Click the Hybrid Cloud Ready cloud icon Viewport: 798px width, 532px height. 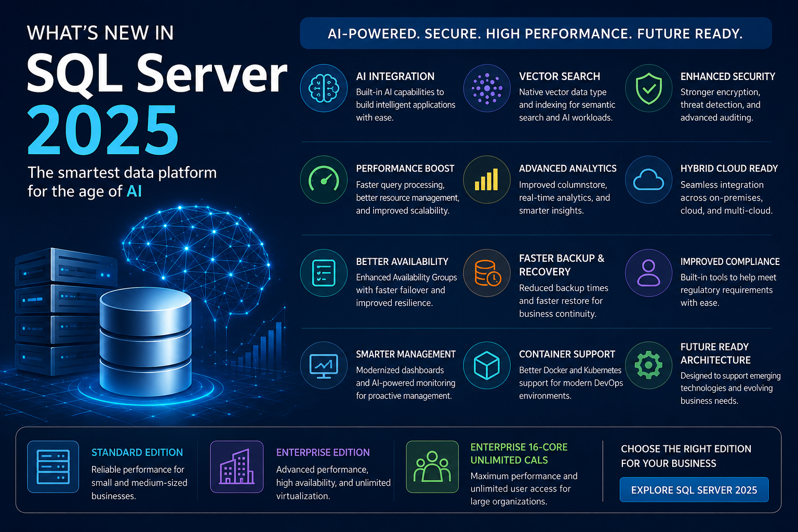[649, 180]
